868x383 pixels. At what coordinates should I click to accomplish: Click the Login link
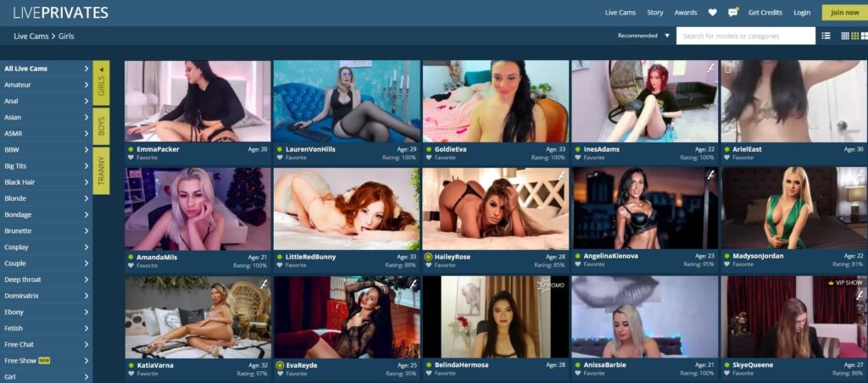[802, 13]
